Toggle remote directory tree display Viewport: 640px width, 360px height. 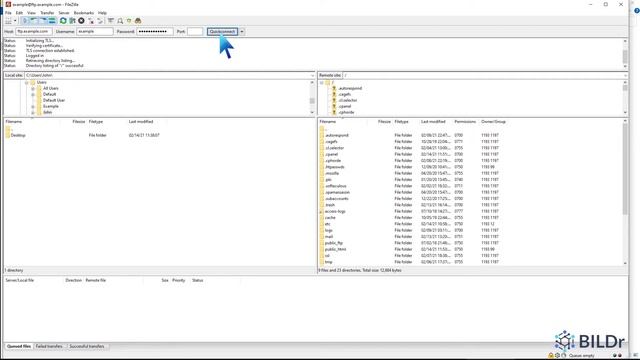click(42, 20)
